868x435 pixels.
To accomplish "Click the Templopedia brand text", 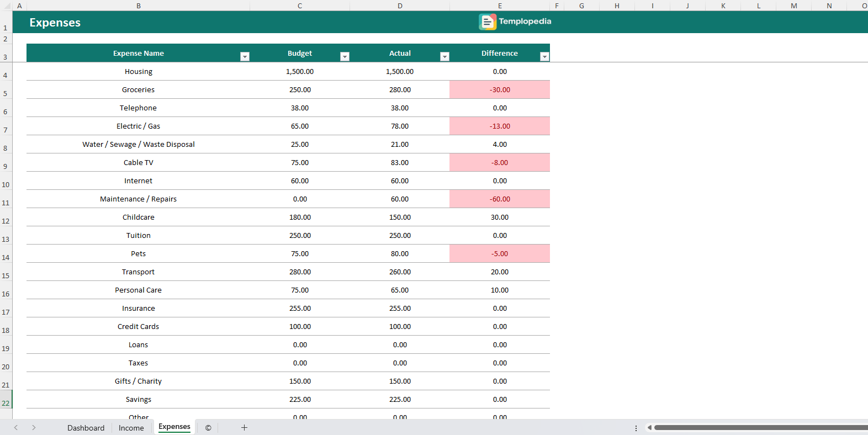I will (525, 21).
